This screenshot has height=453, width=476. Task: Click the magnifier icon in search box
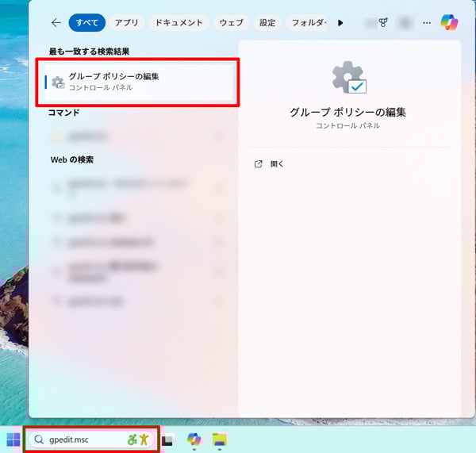click(39, 440)
